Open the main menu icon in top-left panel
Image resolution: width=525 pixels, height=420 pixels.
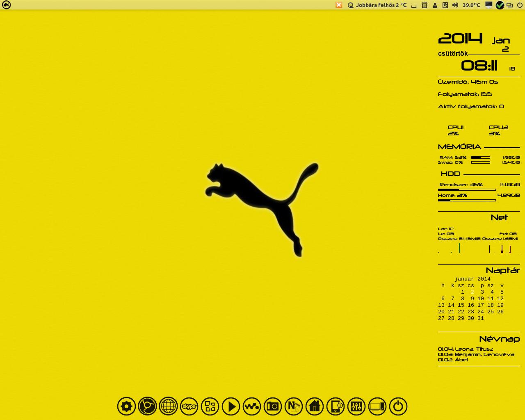point(7,5)
